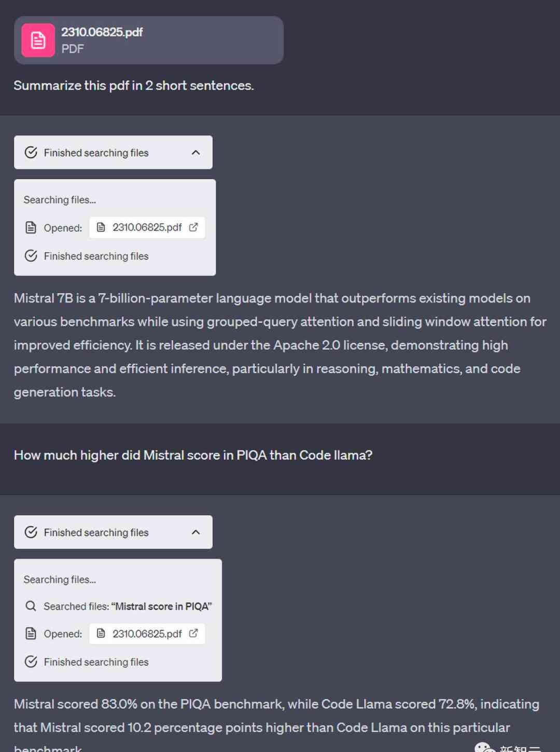Click checkmark icon in second details Finished row

point(31,662)
